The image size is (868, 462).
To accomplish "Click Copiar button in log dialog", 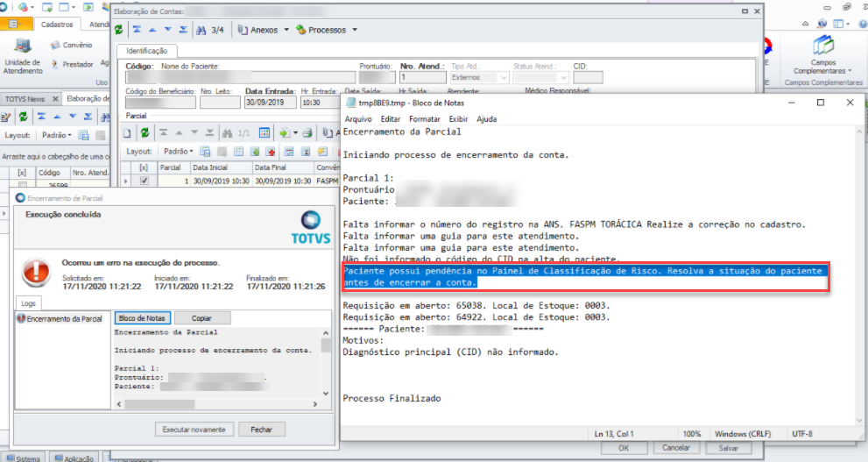I will pos(201,318).
